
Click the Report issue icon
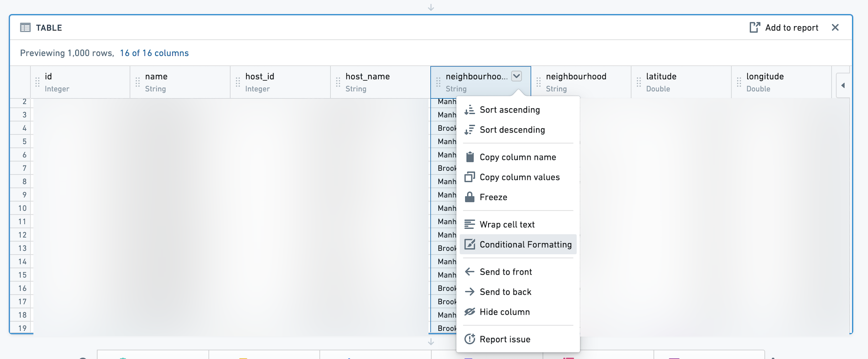tap(470, 339)
